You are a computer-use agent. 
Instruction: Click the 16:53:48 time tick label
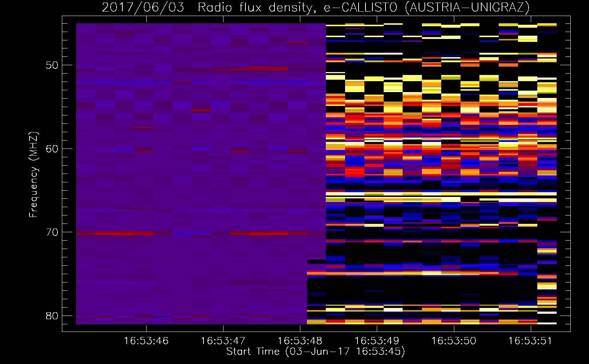pos(300,341)
